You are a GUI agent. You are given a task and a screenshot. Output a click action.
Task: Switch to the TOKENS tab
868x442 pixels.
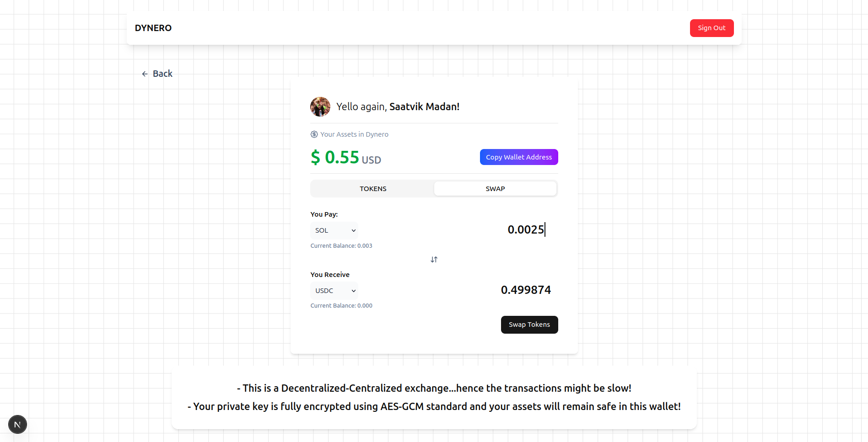point(372,189)
